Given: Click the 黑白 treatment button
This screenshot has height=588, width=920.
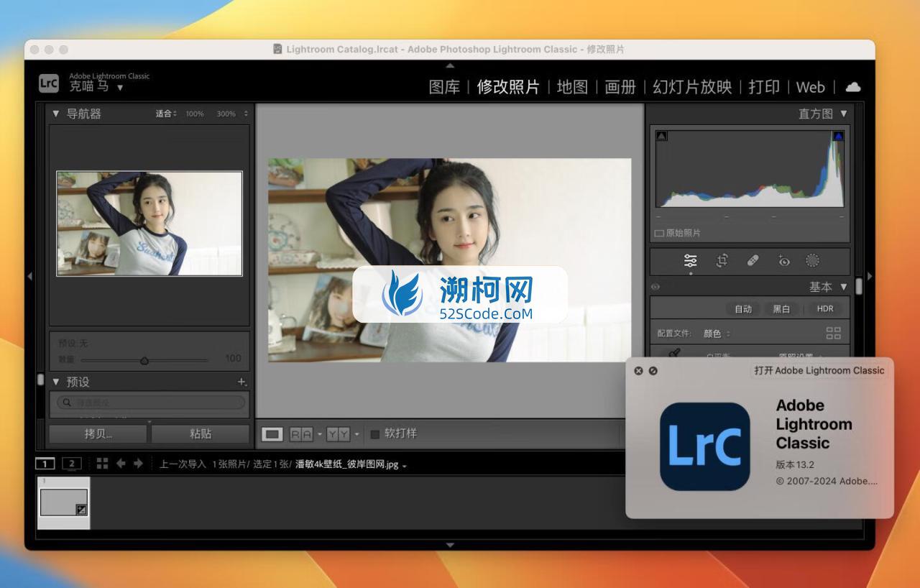Looking at the screenshot, I should 781,308.
